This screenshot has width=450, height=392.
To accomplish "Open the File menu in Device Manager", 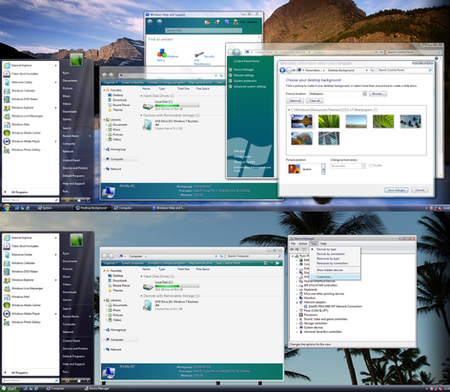I will 293,244.
